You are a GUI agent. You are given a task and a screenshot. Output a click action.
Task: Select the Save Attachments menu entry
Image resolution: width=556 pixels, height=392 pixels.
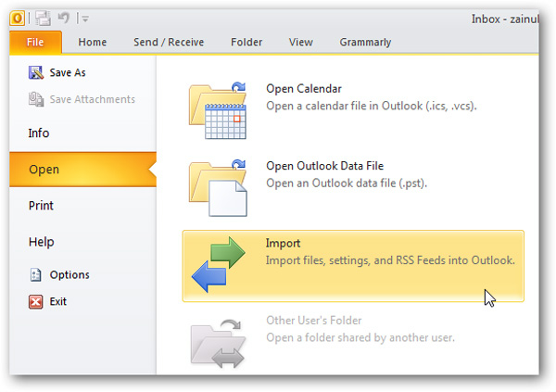pyautogui.click(x=93, y=100)
